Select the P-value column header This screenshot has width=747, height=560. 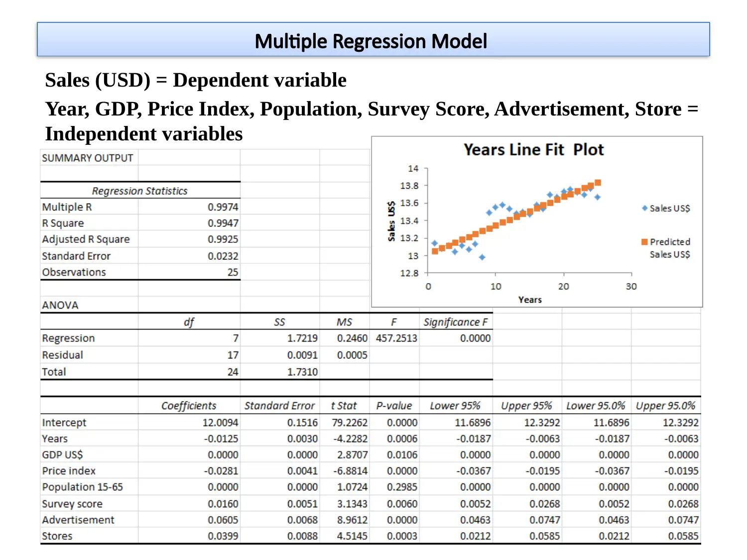[x=394, y=406]
